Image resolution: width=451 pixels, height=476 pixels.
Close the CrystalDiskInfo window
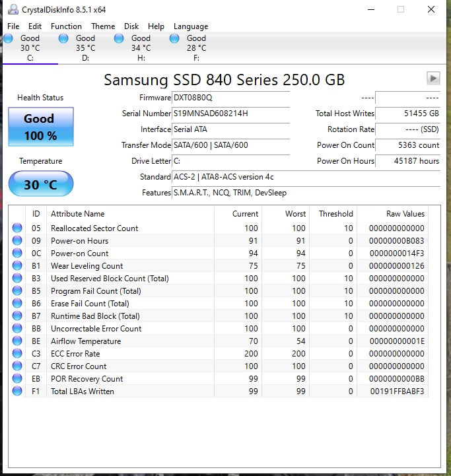[431, 9]
